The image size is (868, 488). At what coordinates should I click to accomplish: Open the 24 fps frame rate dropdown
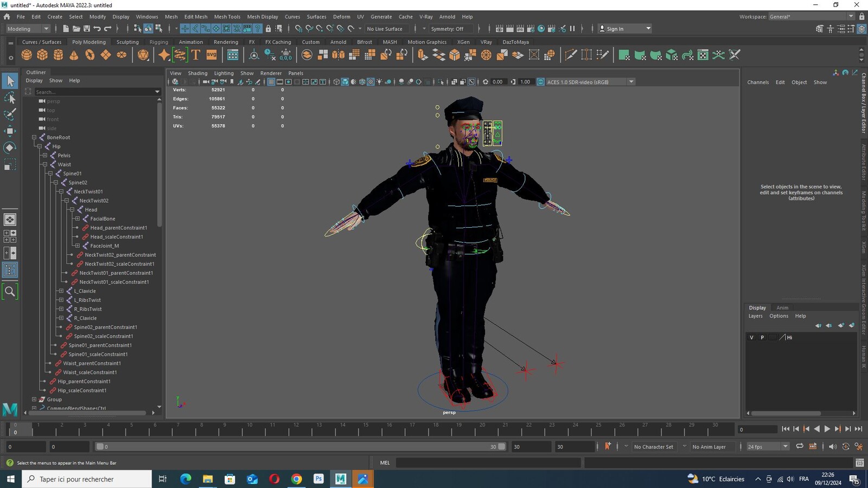click(768, 447)
